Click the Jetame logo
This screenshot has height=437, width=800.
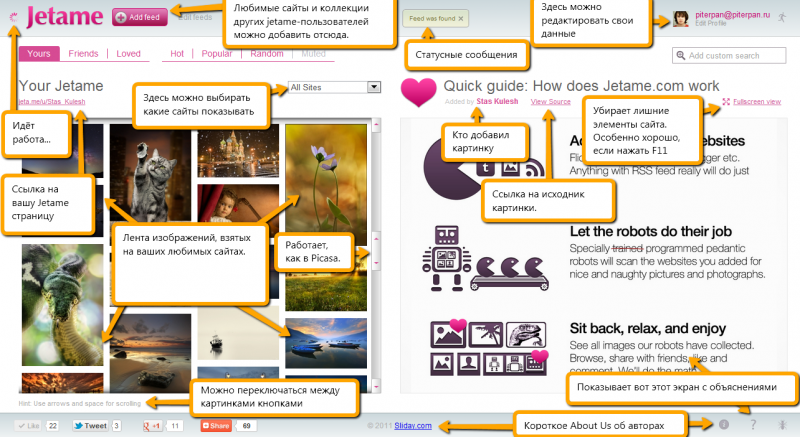click(64, 17)
